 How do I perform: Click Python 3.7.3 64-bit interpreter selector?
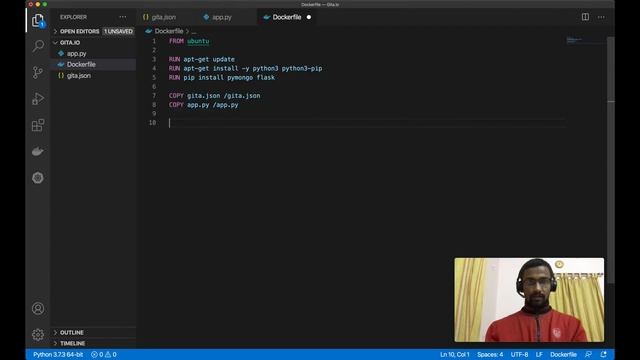pyautogui.click(x=58, y=354)
